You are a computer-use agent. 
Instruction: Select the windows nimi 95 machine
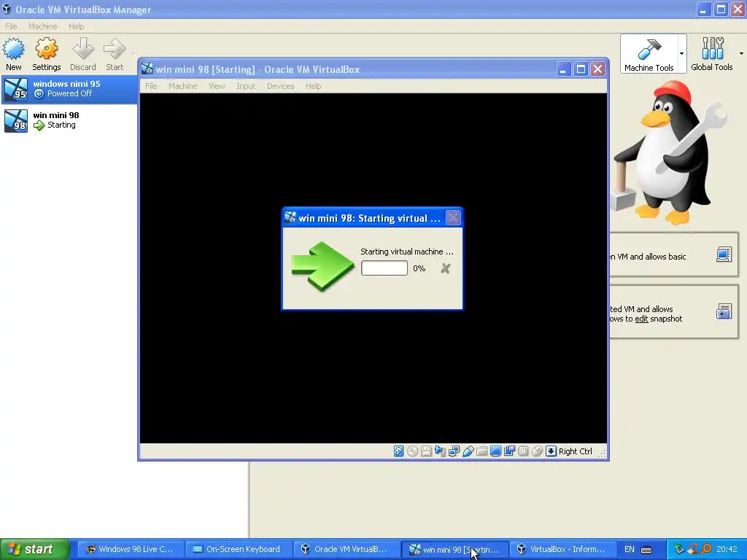tap(69, 89)
